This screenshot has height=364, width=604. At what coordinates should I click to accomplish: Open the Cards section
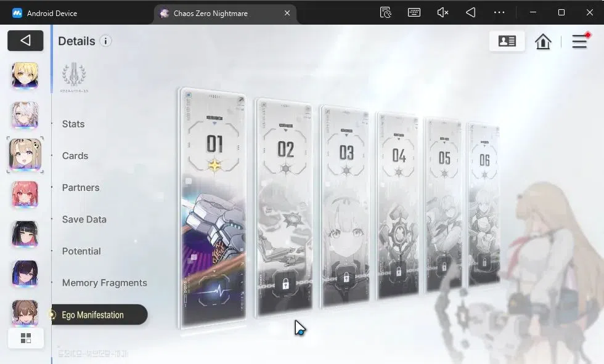75,156
